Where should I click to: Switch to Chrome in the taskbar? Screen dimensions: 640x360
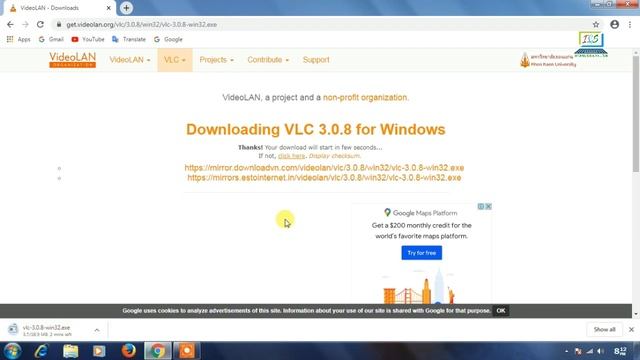[157, 351]
